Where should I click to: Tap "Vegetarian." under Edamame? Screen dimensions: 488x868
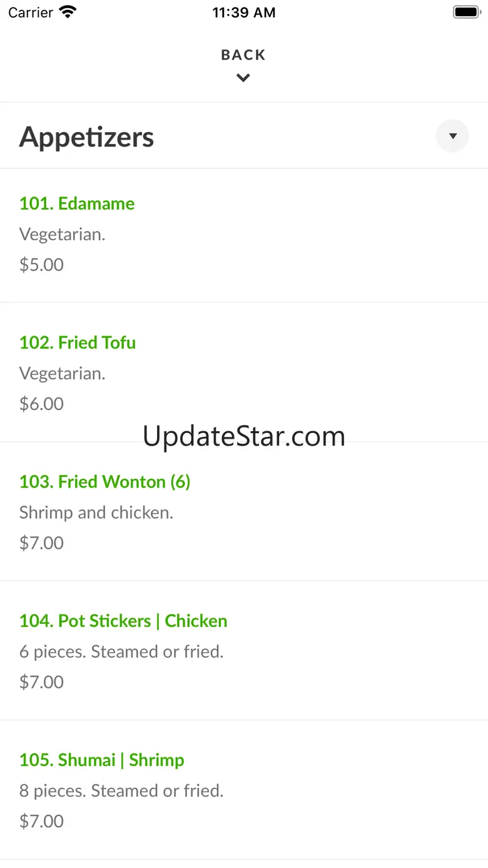63,235
